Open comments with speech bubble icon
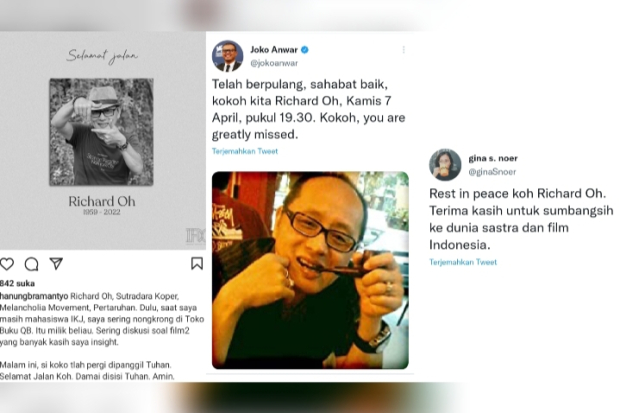 point(31,264)
